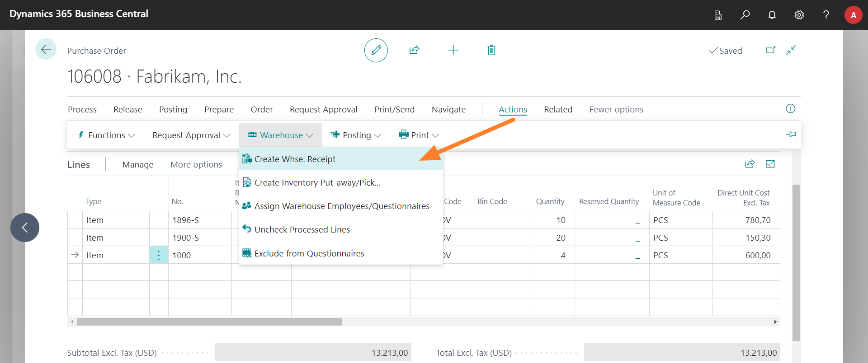This screenshot has width=868, height=363.
Task: Click the No. cell 1900-S
Action: 200,237
